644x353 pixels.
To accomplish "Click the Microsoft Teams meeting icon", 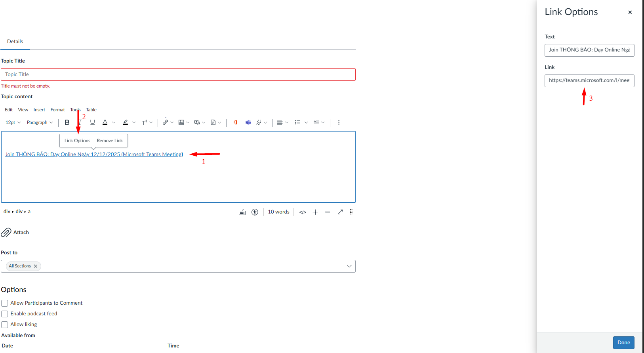I will 248,122.
